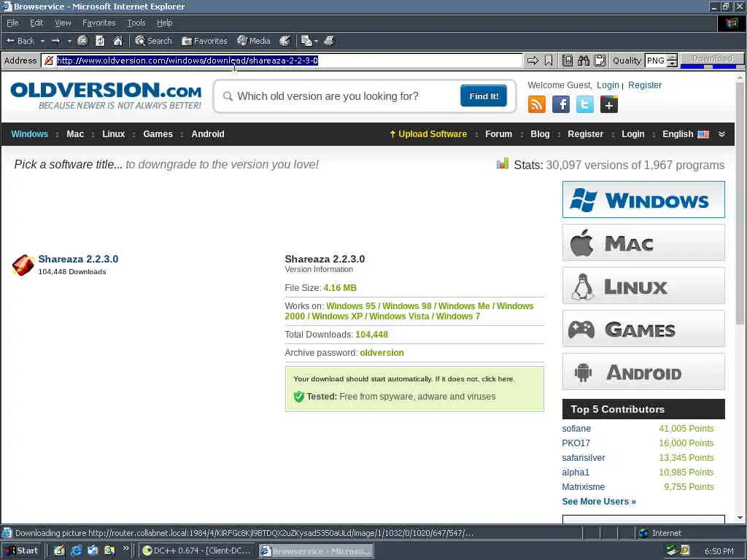Image resolution: width=747 pixels, height=560 pixels.
Task: Click the Mac category banner in sidebar
Action: click(643, 243)
